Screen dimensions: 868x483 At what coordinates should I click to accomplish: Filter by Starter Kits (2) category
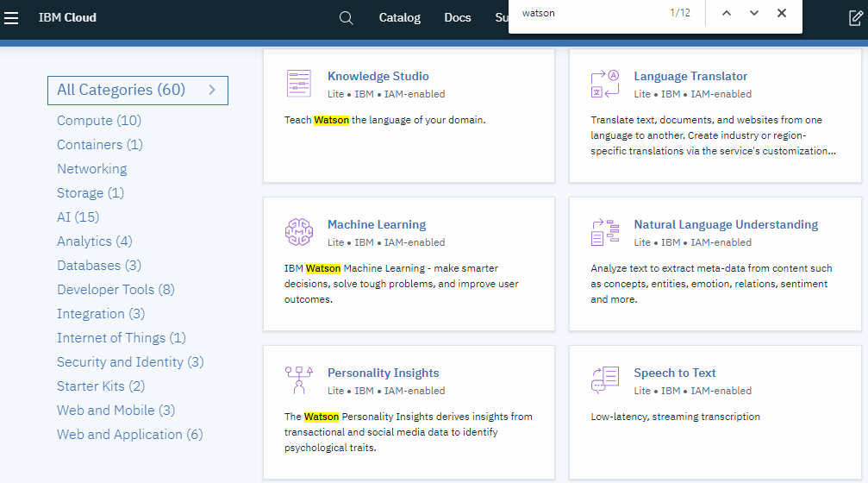pyautogui.click(x=101, y=386)
